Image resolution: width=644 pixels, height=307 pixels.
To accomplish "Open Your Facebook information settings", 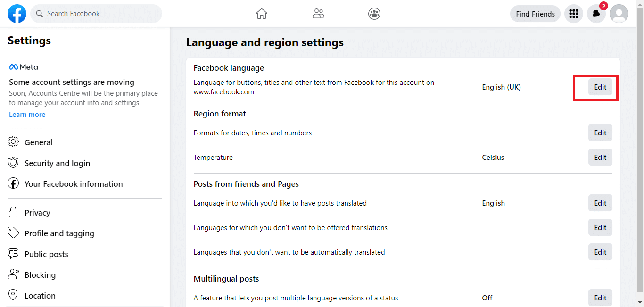I will pyautogui.click(x=85, y=184).
